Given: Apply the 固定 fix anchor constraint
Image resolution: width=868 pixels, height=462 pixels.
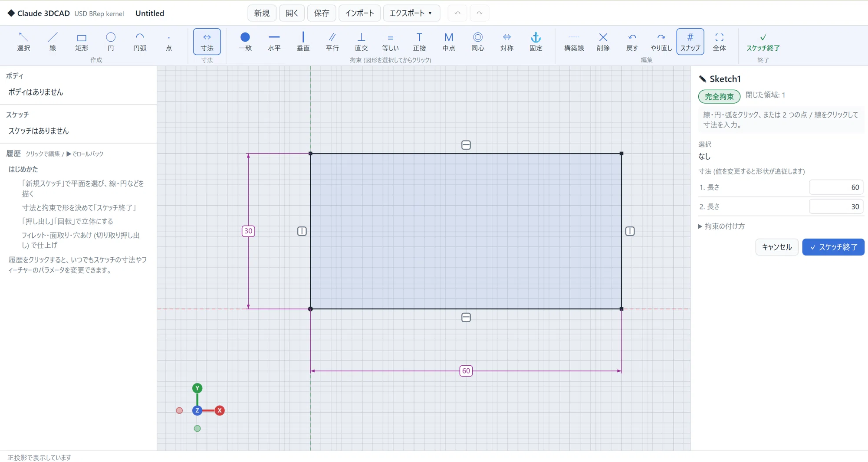Looking at the screenshot, I should [x=536, y=42].
